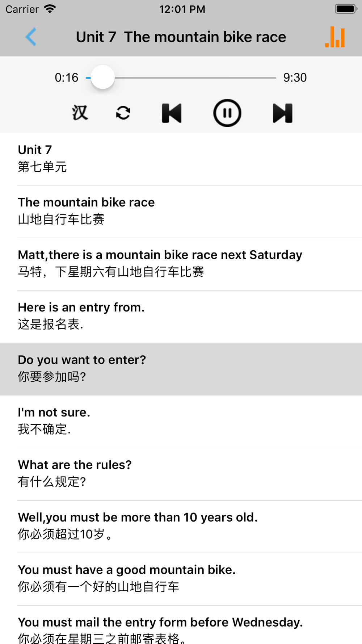The height and width of the screenshot is (644, 362).
Task: Jump to 'more than 10 years old' line
Action: (181, 527)
